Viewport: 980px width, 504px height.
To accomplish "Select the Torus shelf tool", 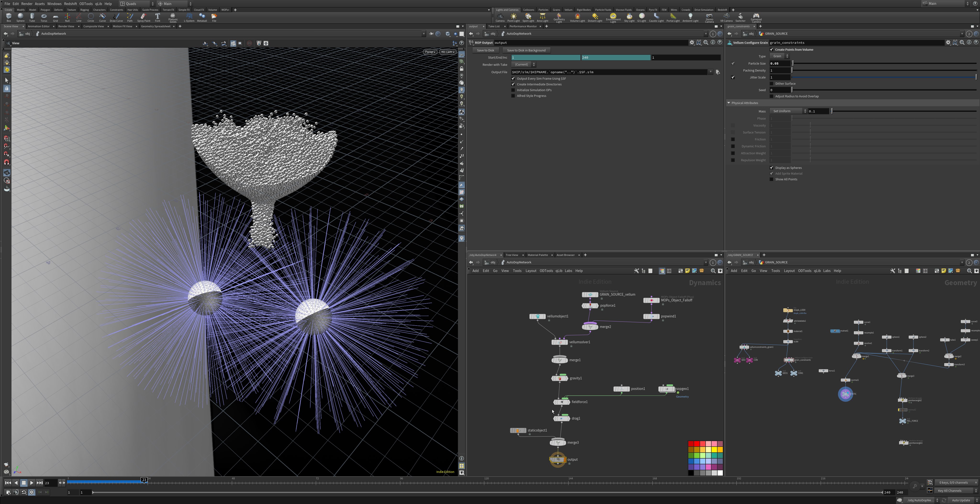I will coord(44,17).
